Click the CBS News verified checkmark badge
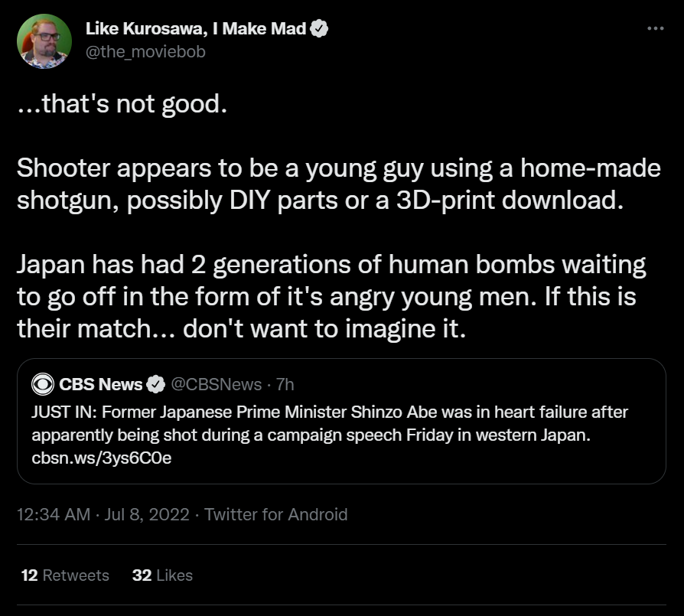Screen dimensions: 684x616 click(x=155, y=383)
